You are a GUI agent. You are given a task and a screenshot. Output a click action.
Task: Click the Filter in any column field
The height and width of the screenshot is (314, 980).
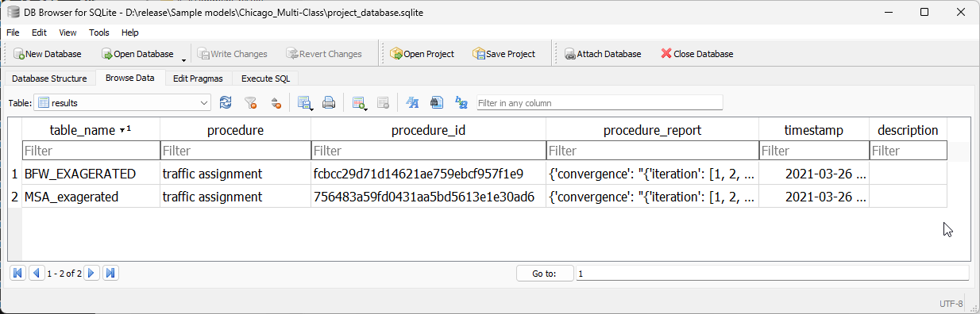pyautogui.click(x=600, y=103)
